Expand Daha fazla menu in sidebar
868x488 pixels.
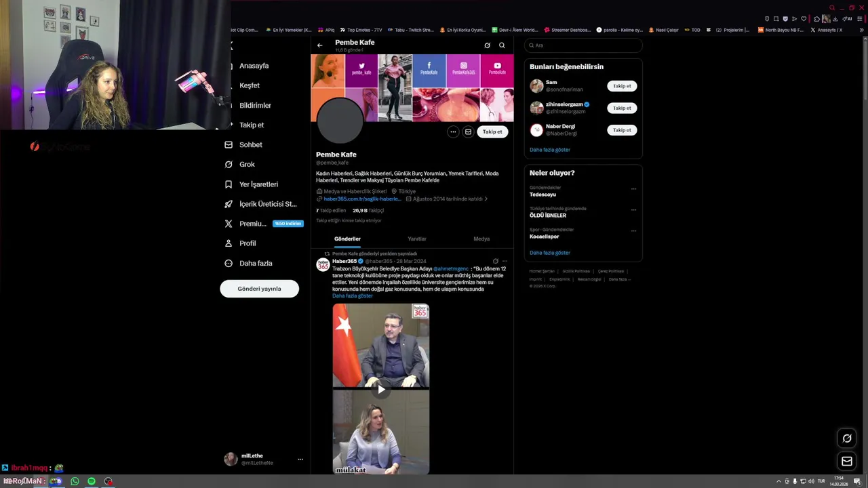[248, 263]
